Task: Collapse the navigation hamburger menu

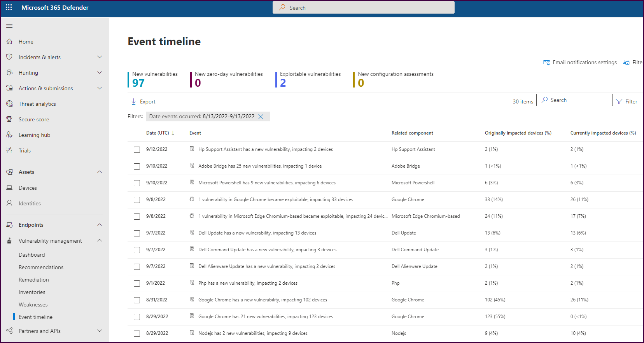Action: [x=9, y=26]
